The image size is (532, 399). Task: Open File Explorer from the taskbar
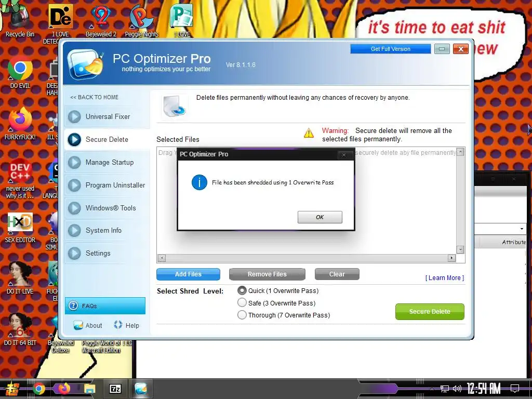pyautogui.click(x=89, y=389)
